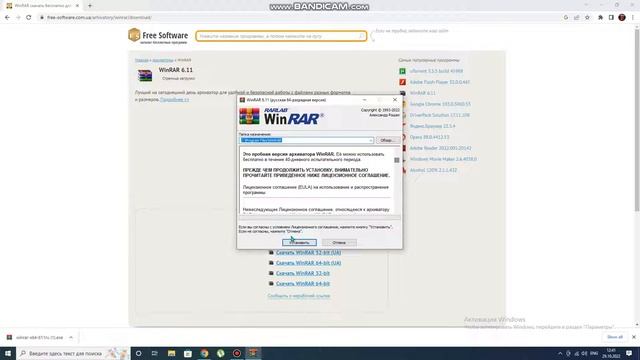Click the WinRAR icon in installer title bar
The width and height of the screenshot is (640, 360).
click(x=242, y=100)
